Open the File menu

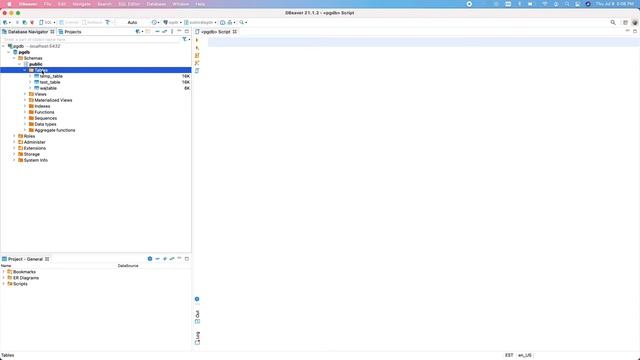pos(47,4)
